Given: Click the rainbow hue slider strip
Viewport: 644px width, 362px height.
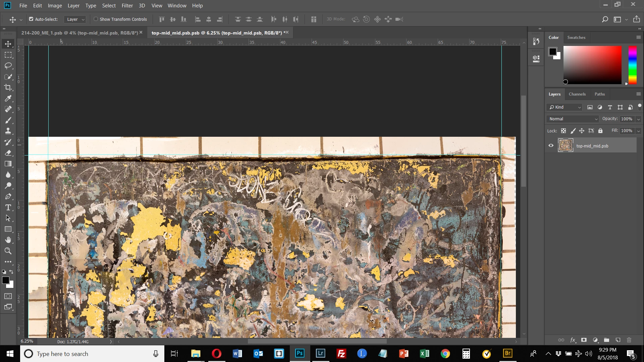Looking at the screenshot, I should [632, 65].
